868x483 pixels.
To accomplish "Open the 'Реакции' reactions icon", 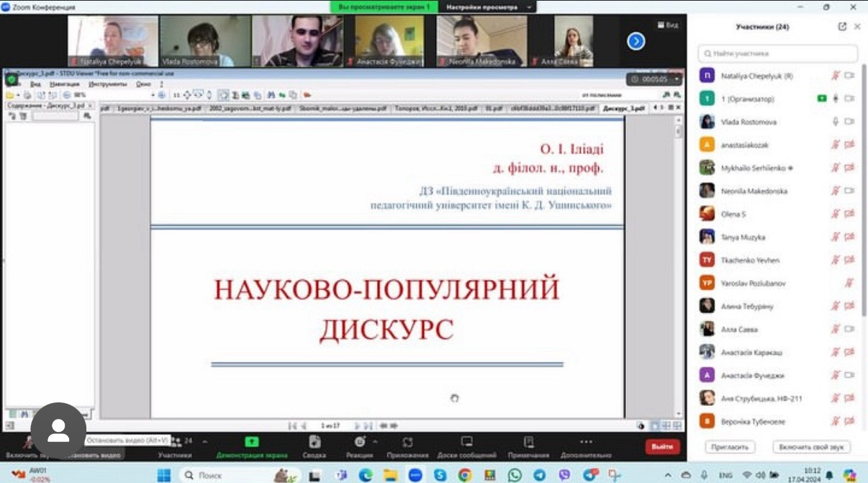I will pos(360,442).
